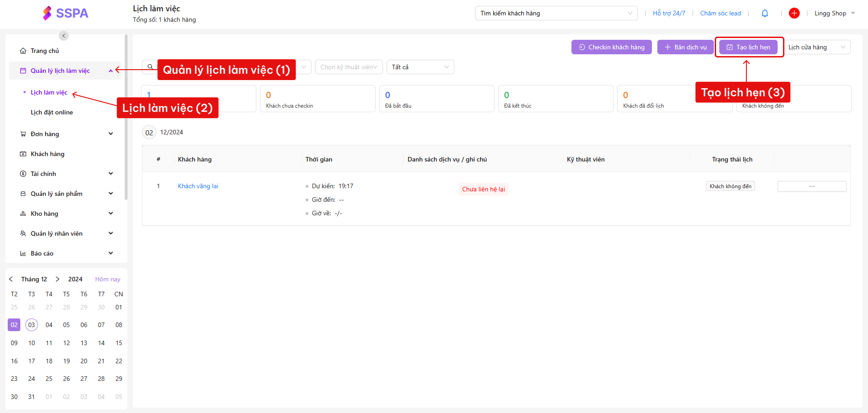The height and width of the screenshot is (413, 868).
Task: Click the Trạng thái lịch column header
Action: [732, 159]
